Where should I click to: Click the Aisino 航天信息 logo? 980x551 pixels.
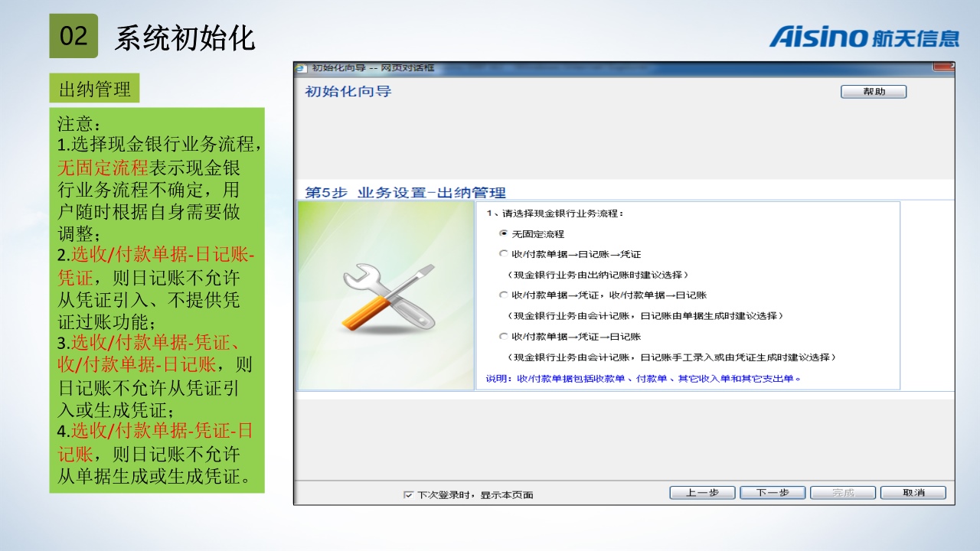[x=864, y=36]
